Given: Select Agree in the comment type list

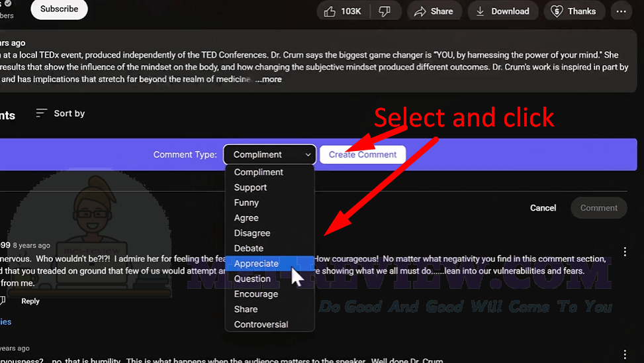Looking at the screenshot, I should [x=270, y=218].
